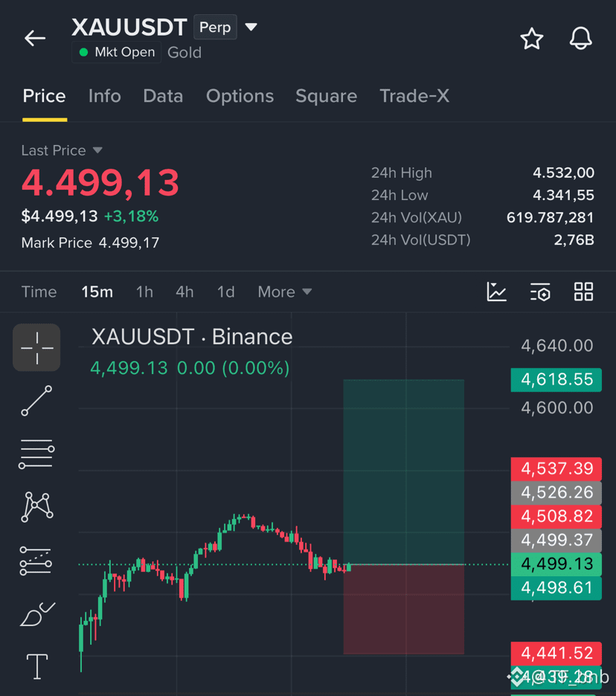Open chart settings icon
The width and height of the screenshot is (616, 696).
click(x=540, y=291)
